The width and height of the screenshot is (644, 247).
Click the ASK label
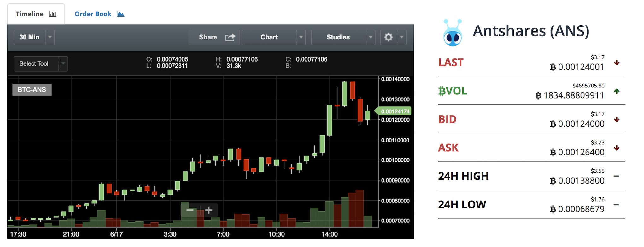pyautogui.click(x=448, y=148)
